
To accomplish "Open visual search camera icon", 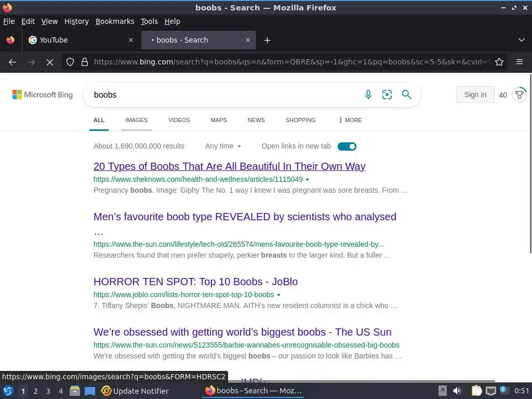I will [x=387, y=95].
